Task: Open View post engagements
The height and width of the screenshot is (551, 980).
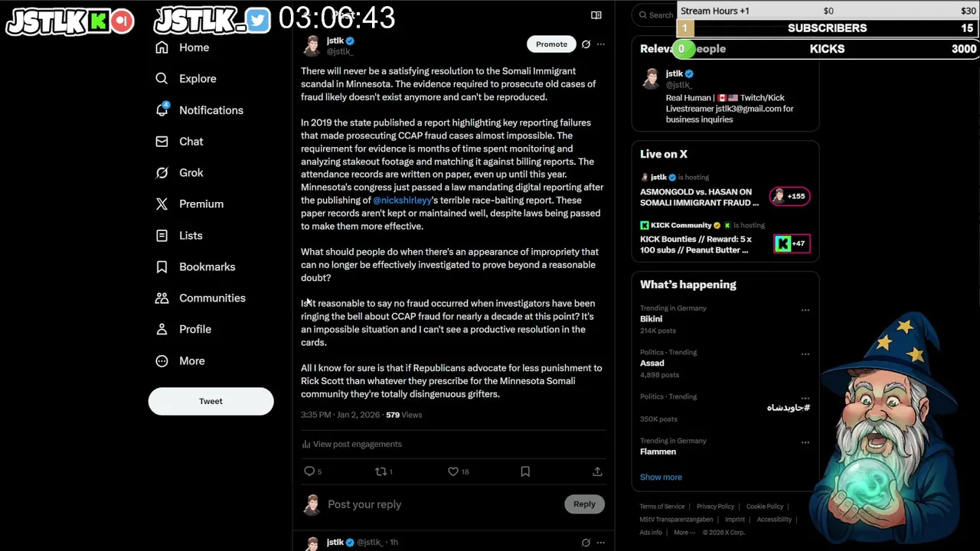Action: (351, 444)
